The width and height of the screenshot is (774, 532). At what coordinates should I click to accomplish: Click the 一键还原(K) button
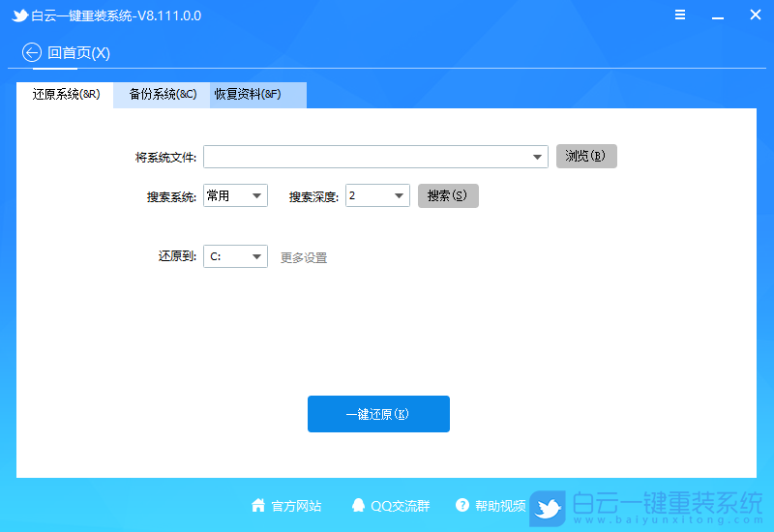(x=378, y=414)
